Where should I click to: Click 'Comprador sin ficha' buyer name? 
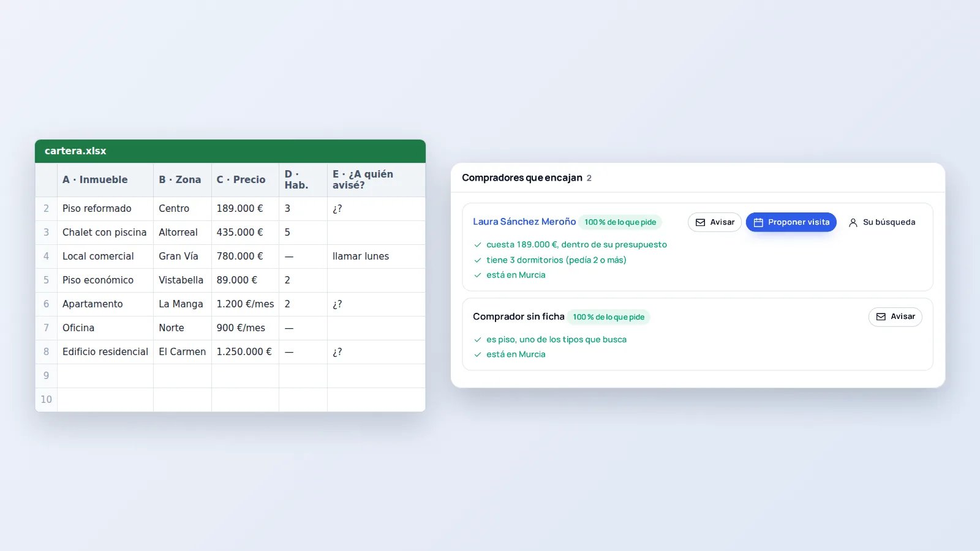518,317
